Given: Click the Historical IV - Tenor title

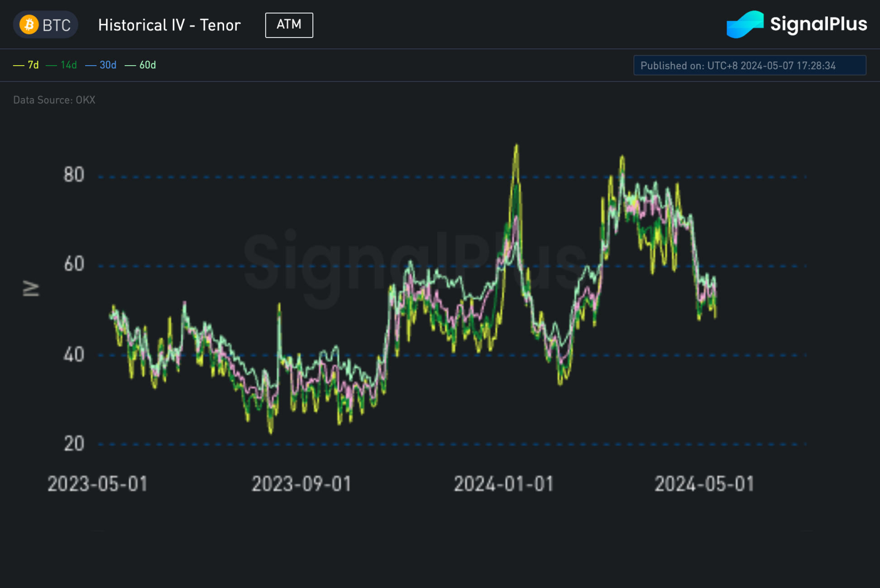Looking at the screenshot, I should tap(169, 25).
